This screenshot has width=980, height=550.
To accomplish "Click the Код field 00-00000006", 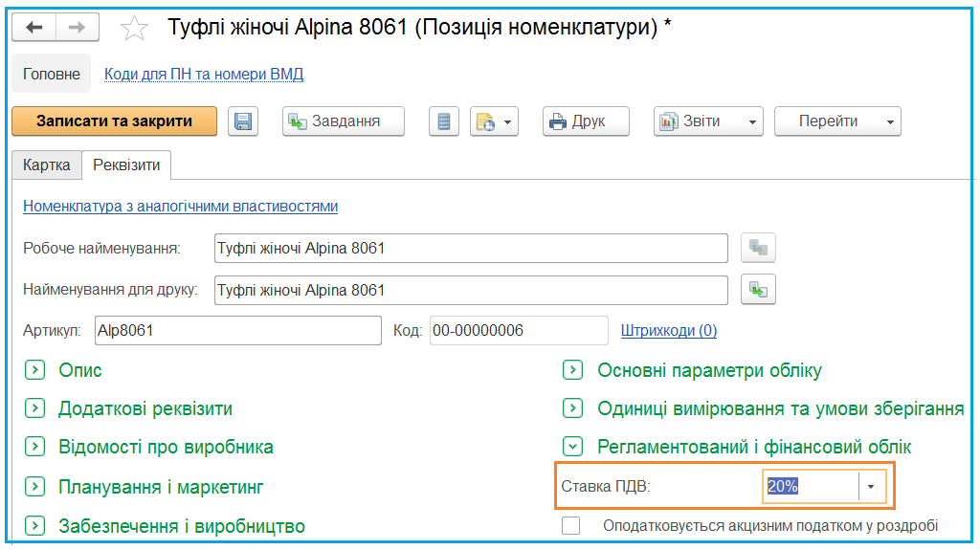I will tap(519, 331).
